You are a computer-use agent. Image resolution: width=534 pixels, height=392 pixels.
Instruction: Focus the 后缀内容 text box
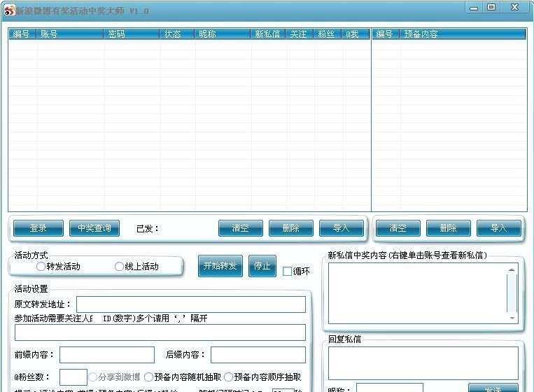pos(258,355)
